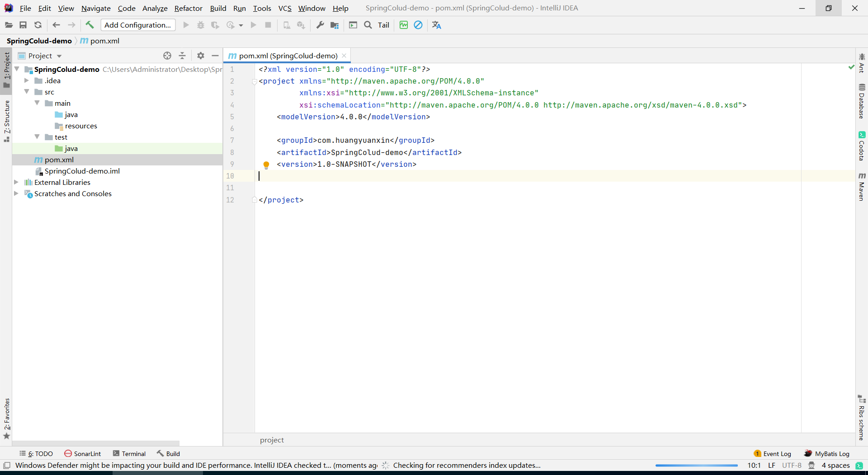Click the green monitor toolbar icon
868x475 pixels.
(x=404, y=25)
